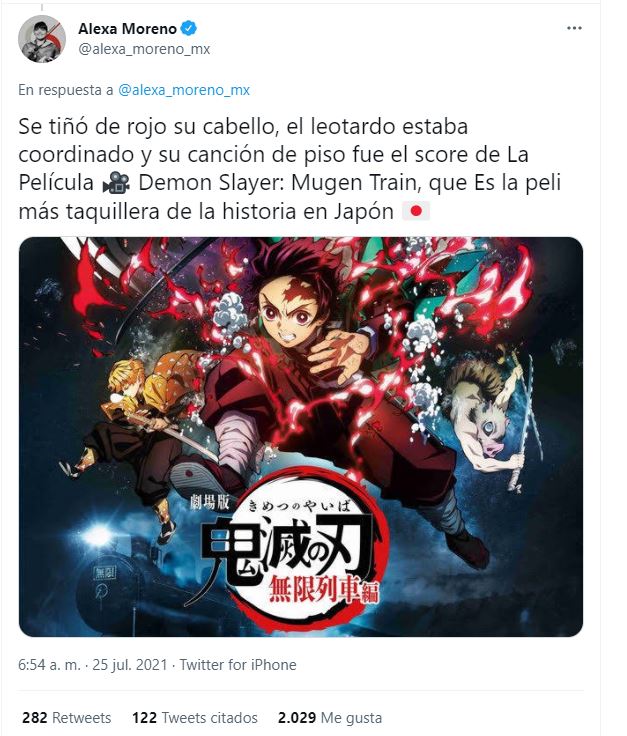This screenshot has width=627, height=736.
Task: Open the @alexa_moreno_mx handle under the name
Action: click(144, 49)
